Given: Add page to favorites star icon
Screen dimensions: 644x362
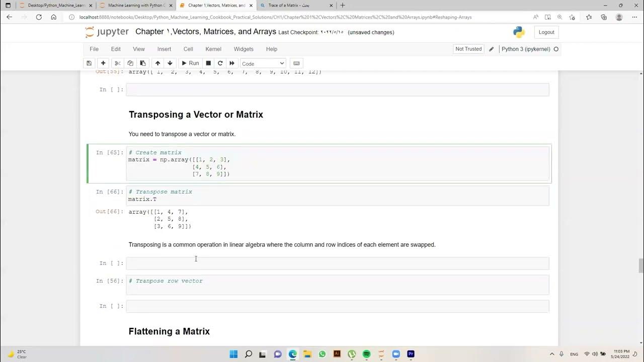Looking at the screenshot, I should pyautogui.click(x=572, y=17).
